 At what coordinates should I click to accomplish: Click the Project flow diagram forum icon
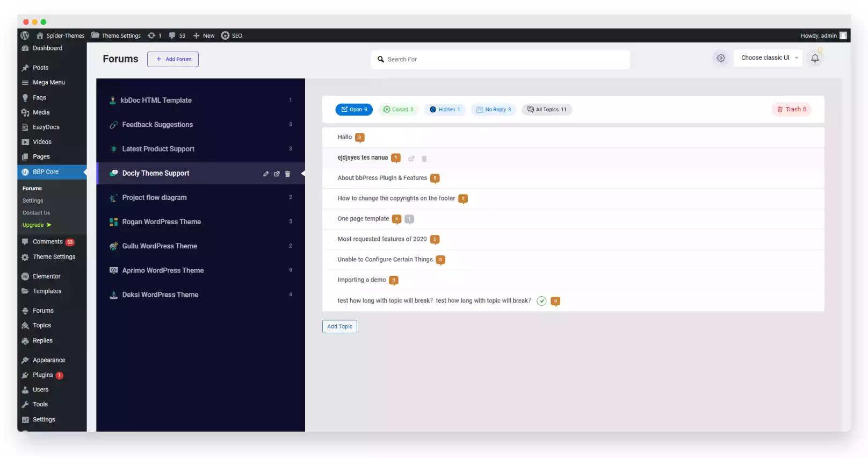point(113,197)
